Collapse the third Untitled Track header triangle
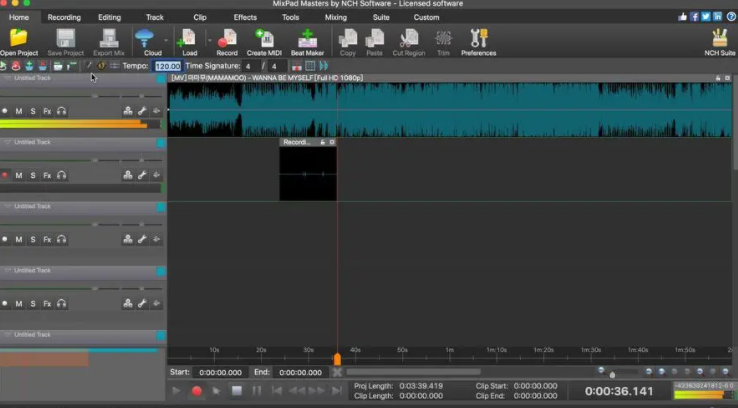Screen dimensions: 738x408 pos(8,206)
